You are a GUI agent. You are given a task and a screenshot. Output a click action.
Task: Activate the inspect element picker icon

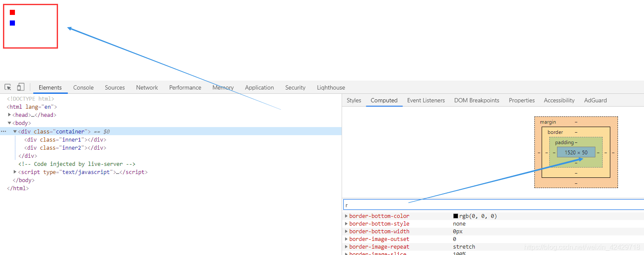[x=8, y=87]
